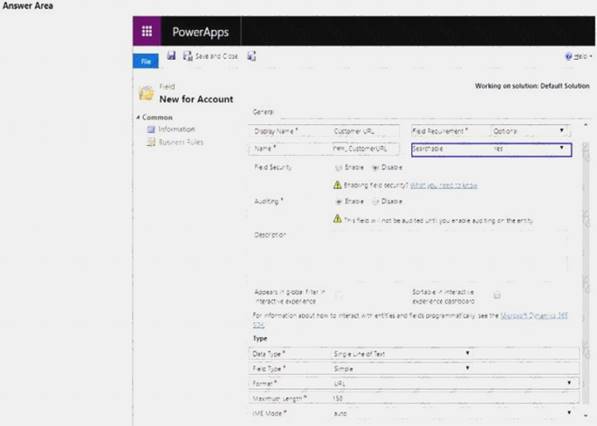Click the Name input field
The width and height of the screenshot is (597, 426).
click(365, 148)
